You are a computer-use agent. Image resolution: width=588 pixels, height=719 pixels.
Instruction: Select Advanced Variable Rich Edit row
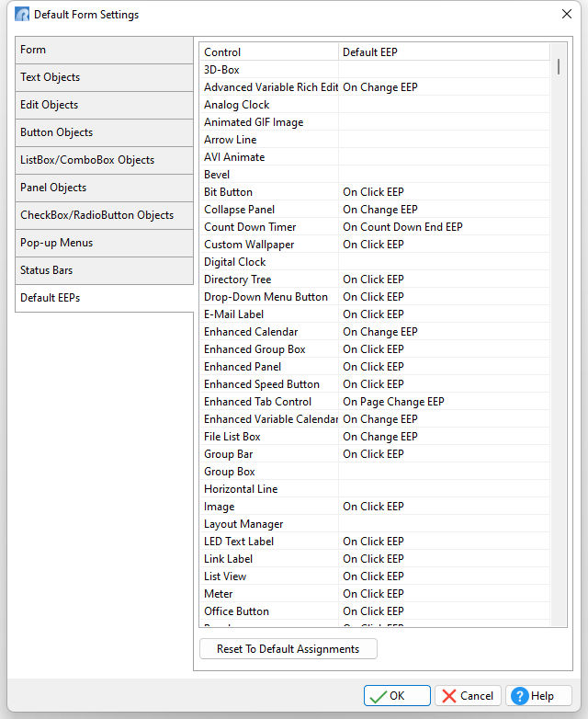[x=375, y=87]
